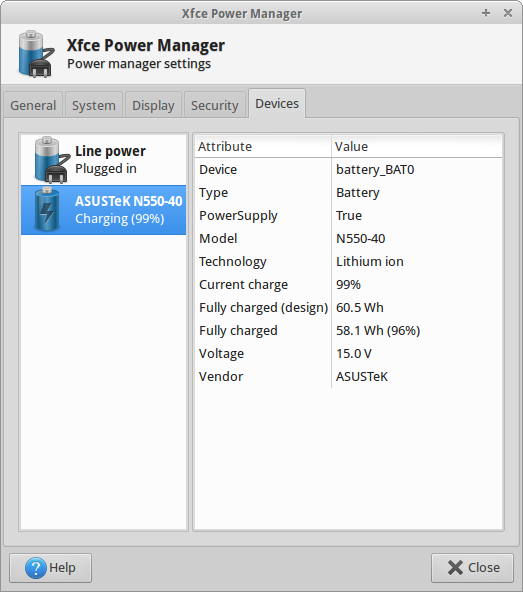Sort by the Attribute column header
Viewport: 523px width, 592px height.
pyautogui.click(x=263, y=146)
